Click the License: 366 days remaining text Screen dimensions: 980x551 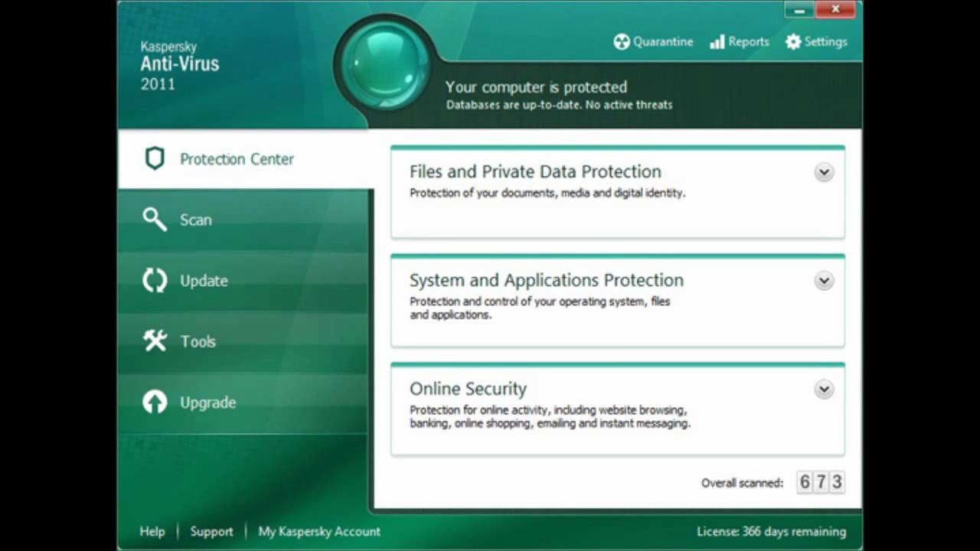(771, 531)
